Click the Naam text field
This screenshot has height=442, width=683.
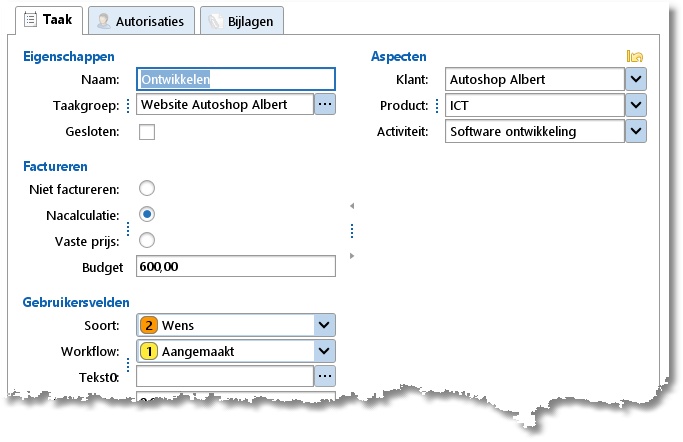236,80
